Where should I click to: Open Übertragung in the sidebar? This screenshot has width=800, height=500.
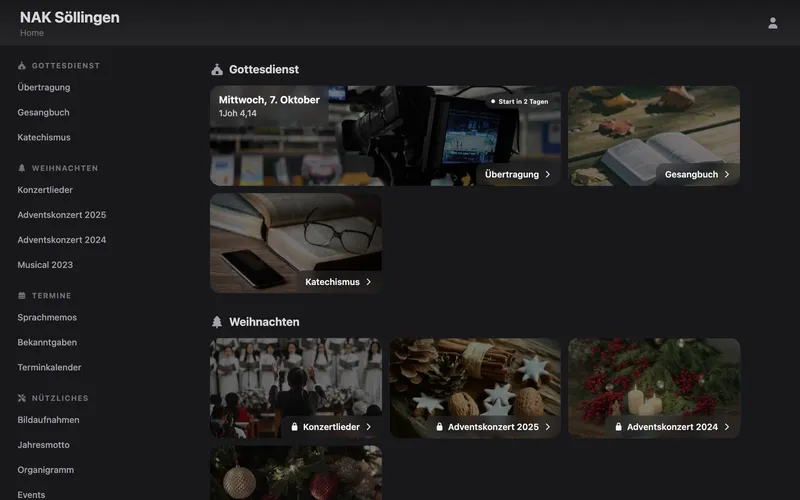tap(44, 87)
